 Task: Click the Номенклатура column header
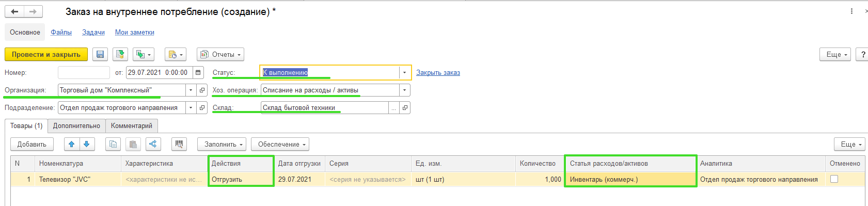(78, 164)
